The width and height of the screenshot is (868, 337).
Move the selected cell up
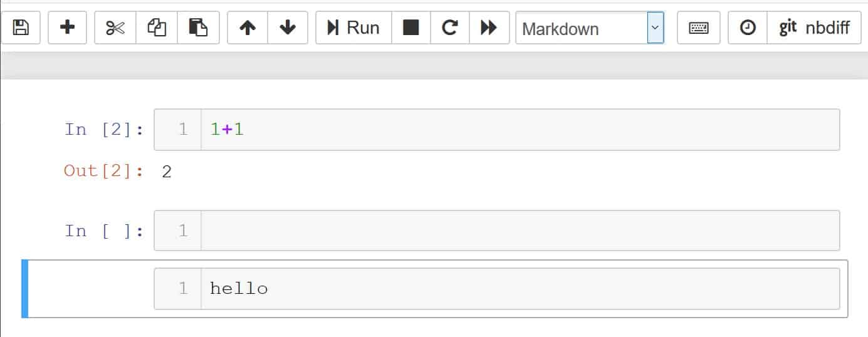click(x=248, y=28)
